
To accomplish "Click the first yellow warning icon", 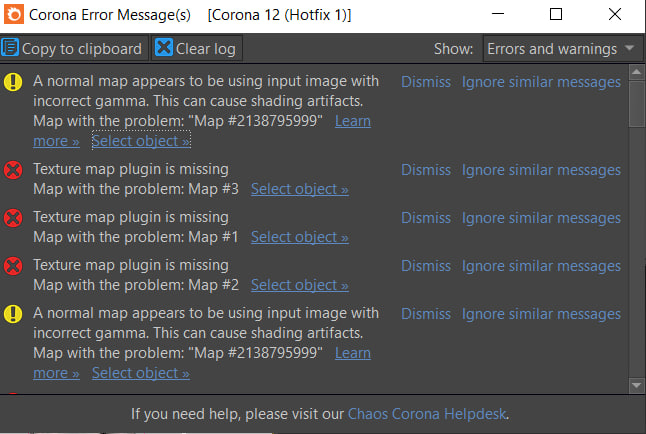I will (x=13, y=82).
